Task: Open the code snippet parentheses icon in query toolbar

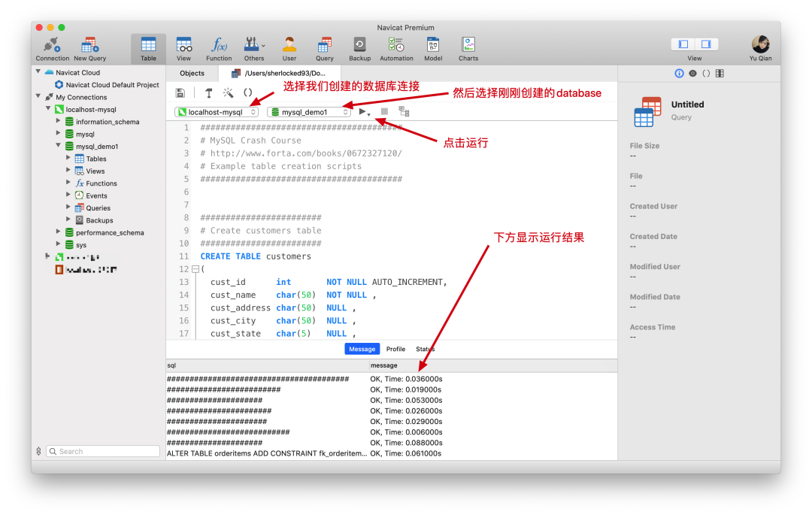Action: pyautogui.click(x=247, y=92)
